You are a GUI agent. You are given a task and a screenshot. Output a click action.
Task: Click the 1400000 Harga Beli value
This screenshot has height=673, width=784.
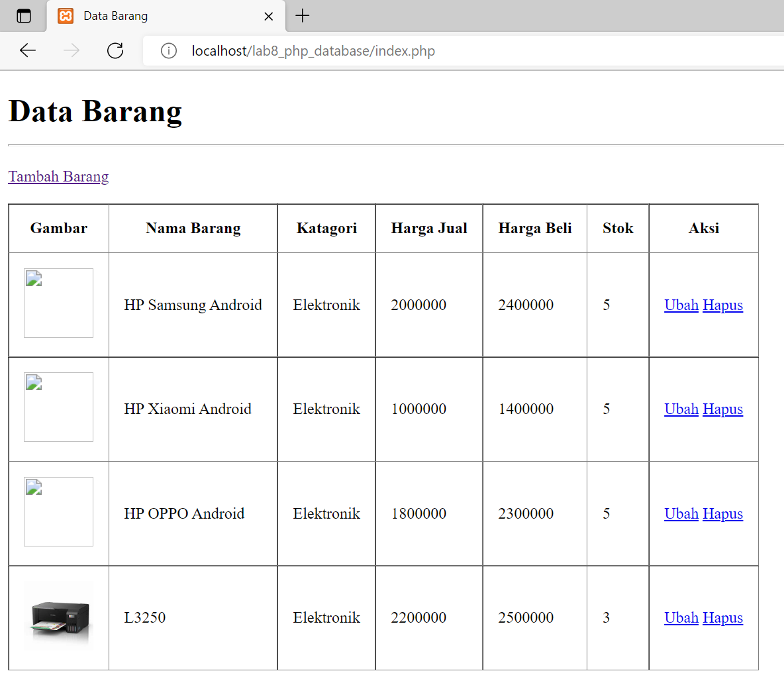coord(526,409)
